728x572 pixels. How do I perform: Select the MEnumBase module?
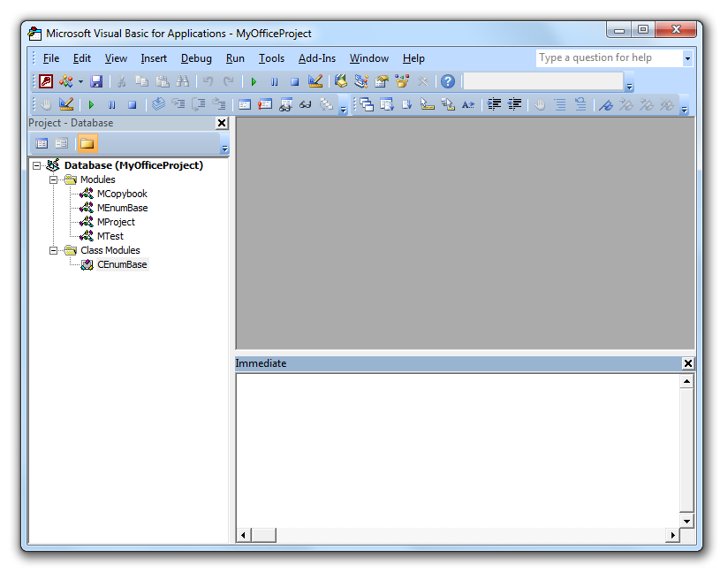point(123,208)
